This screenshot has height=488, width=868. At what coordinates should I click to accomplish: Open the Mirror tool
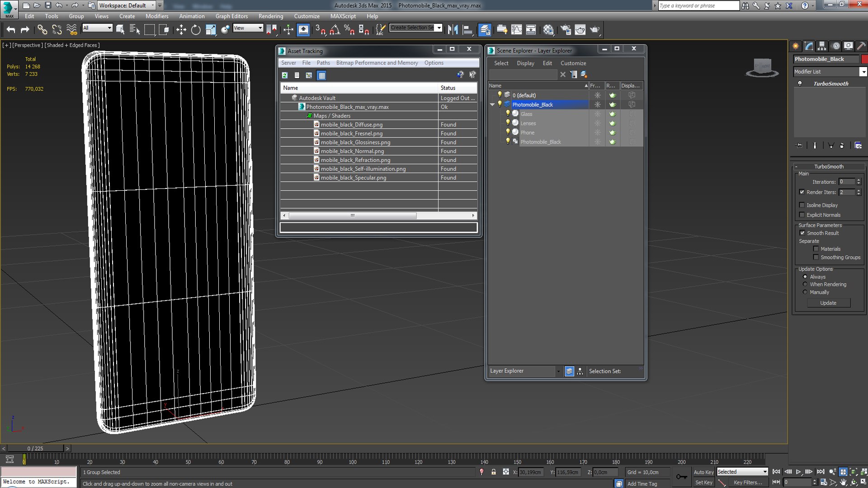click(453, 30)
